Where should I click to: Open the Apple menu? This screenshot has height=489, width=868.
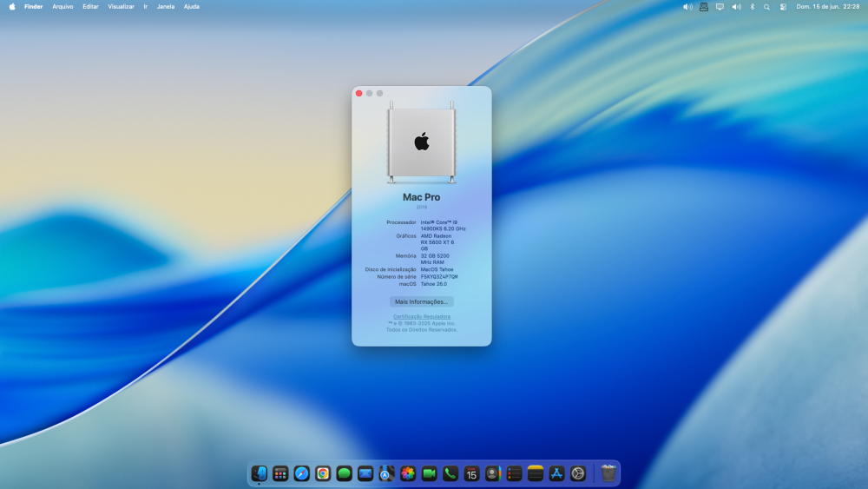12,7
